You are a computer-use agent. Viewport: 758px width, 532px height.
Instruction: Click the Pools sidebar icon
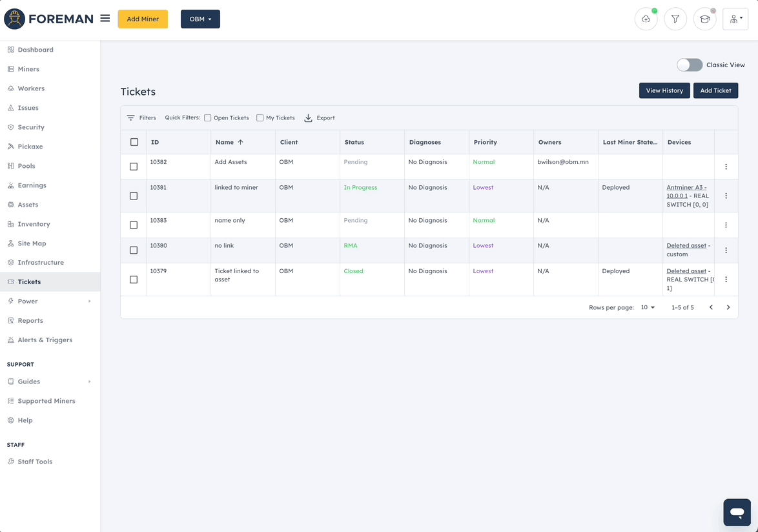coord(10,166)
